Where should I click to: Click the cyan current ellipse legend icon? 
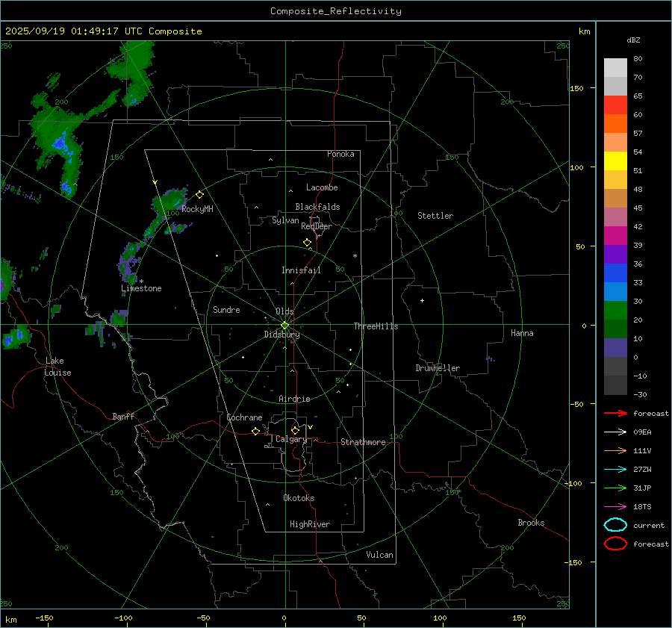[x=615, y=525]
